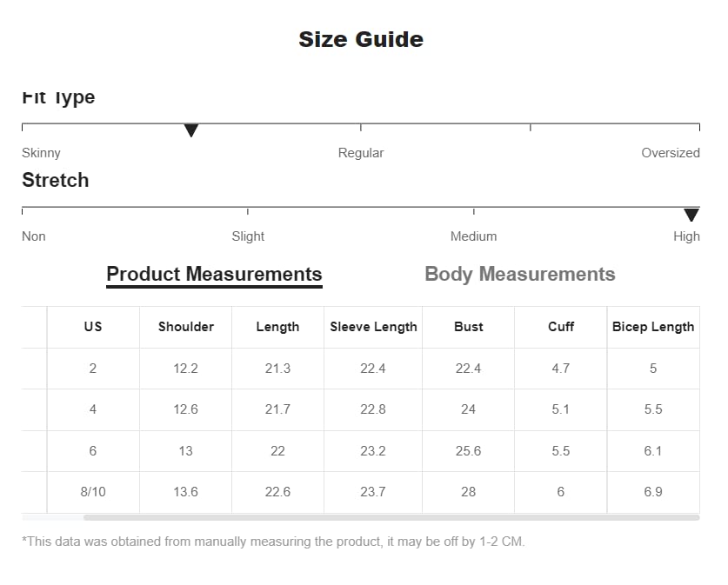Click the Non label on Stretch scale
728x585 pixels.
33,236
